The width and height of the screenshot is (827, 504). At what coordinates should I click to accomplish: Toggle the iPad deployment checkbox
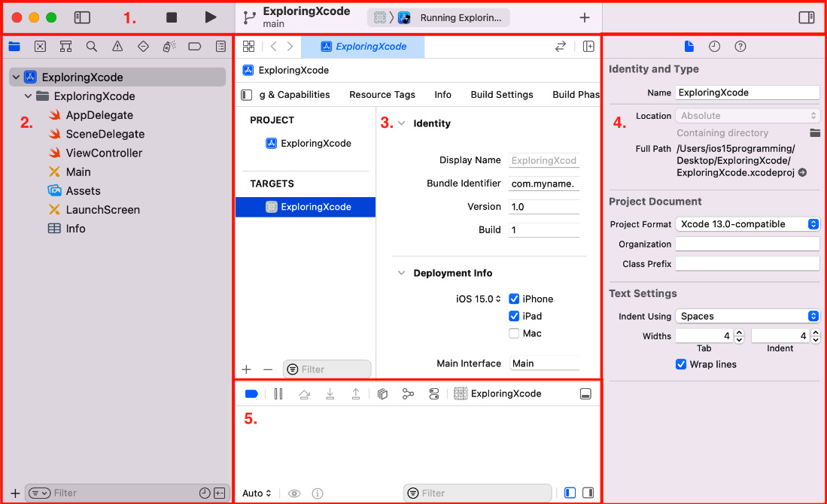[x=514, y=317]
